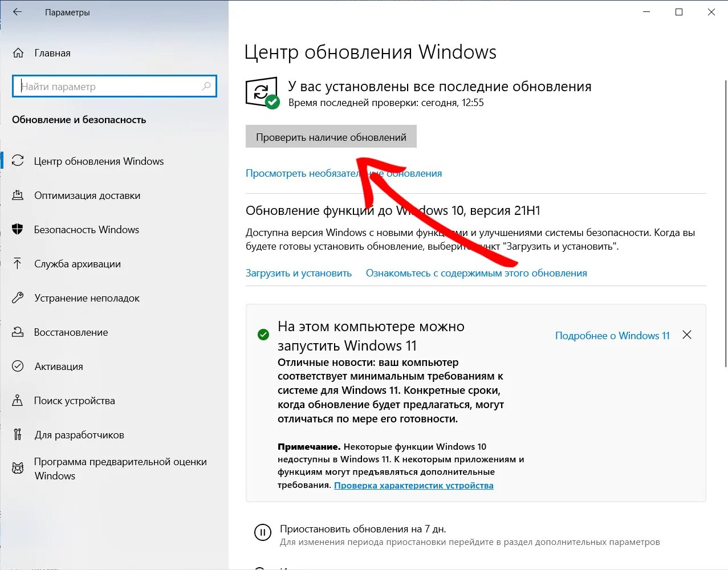Open Безопасность Windows via the shield icon
Image resolution: width=728 pixels, height=570 pixels.
point(18,230)
